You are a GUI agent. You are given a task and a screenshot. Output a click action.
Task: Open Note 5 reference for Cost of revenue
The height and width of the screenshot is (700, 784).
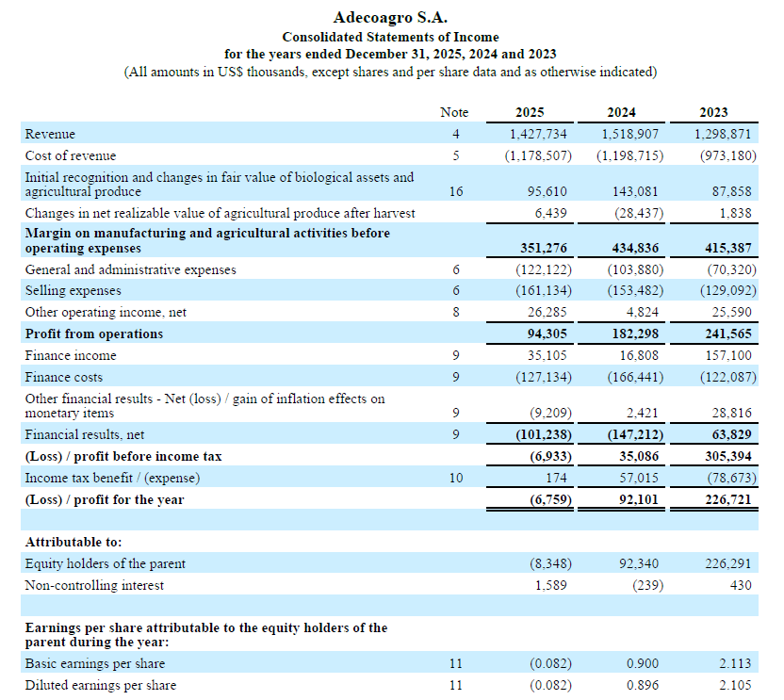[455, 155]
